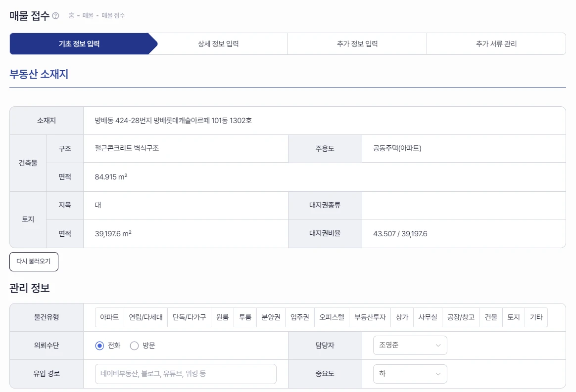The height and width of the screenshot is (392, 576).
Task: Click the 매물 접수 breadcrumb item
Action: (x=113, y=15)
